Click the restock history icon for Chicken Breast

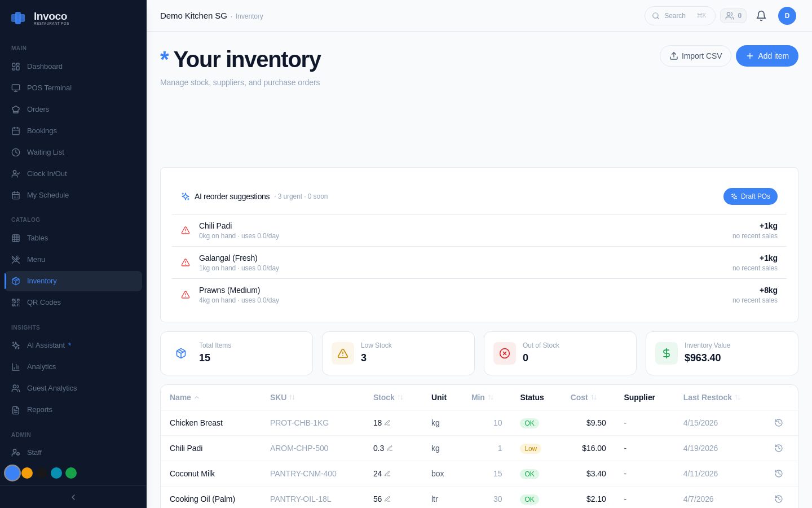click(x=779, y=423)
